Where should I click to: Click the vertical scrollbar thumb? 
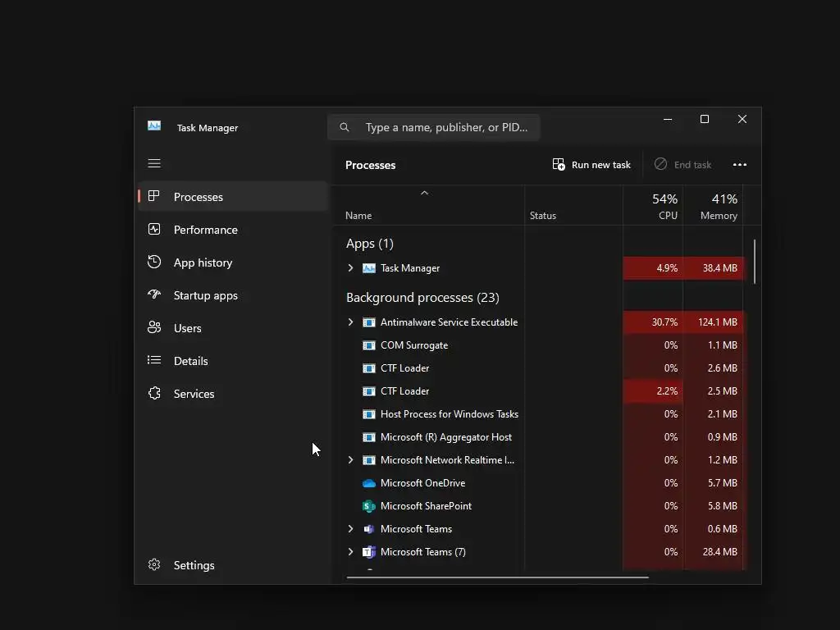[755, 262]
